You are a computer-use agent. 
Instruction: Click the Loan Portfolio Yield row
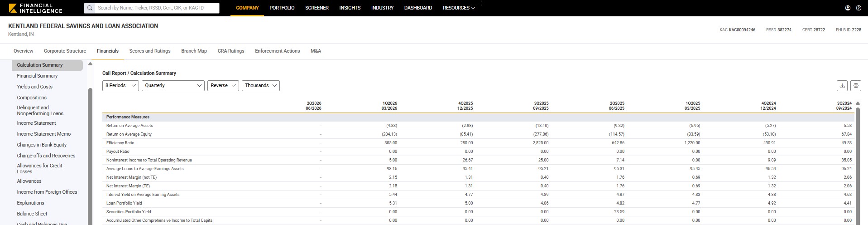(x=478, y=203)
